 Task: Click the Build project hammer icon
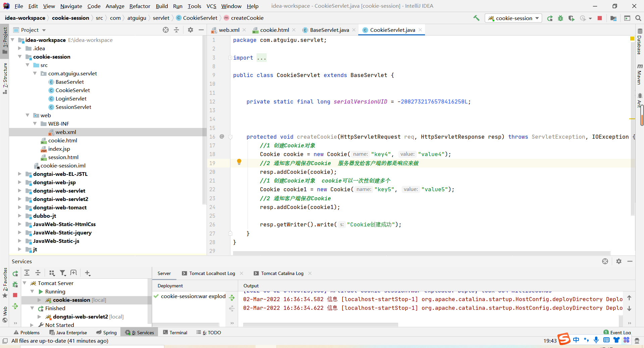(x=476, y=18)
